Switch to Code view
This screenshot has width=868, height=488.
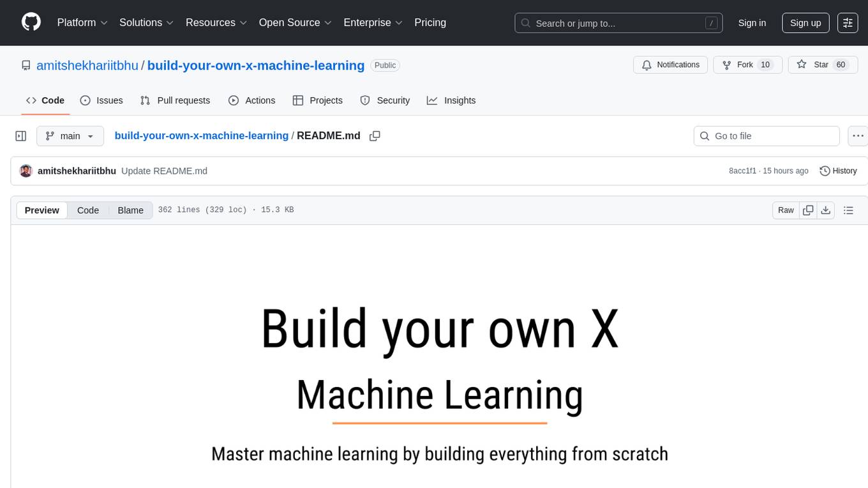(x=88, y=210)
